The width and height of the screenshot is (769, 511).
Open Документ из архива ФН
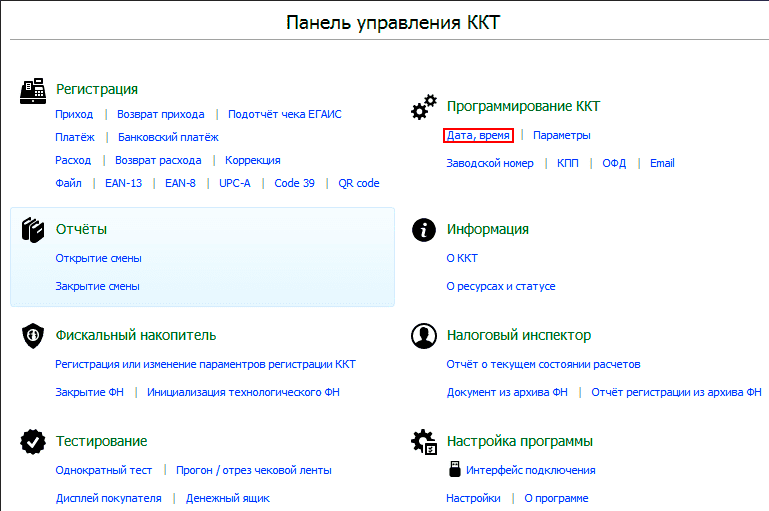point(507,392)
